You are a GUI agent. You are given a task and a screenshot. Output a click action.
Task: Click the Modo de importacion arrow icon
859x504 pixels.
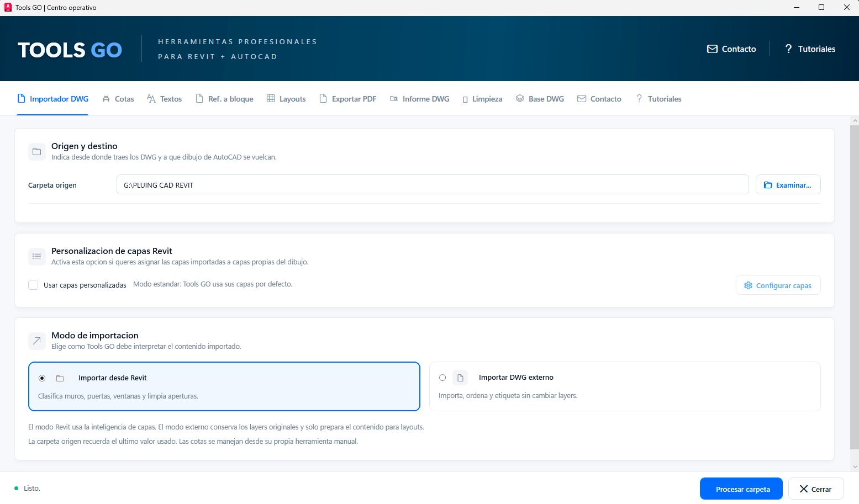37,341
